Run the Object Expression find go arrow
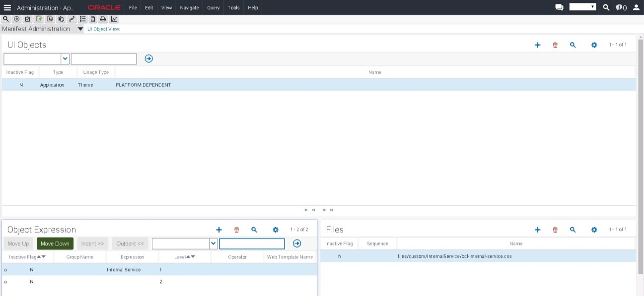Screen dimensions: 644x296 click(297, 243)
